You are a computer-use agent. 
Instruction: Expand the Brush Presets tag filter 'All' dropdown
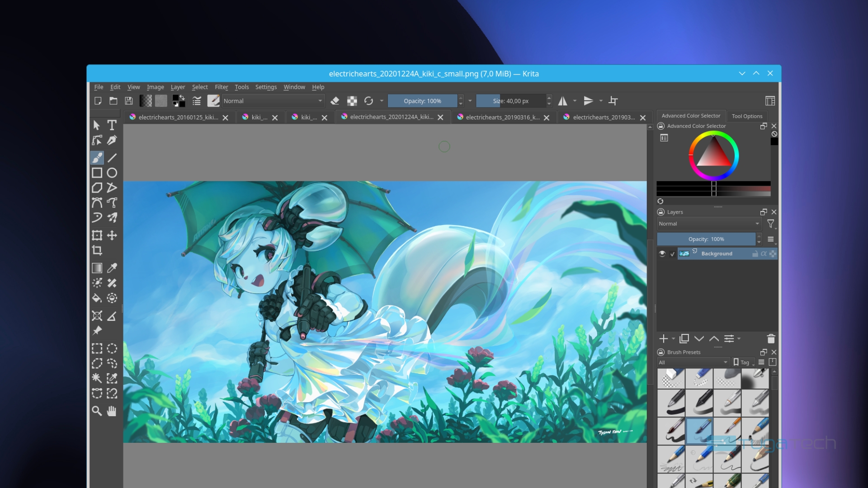coord(693,362)
